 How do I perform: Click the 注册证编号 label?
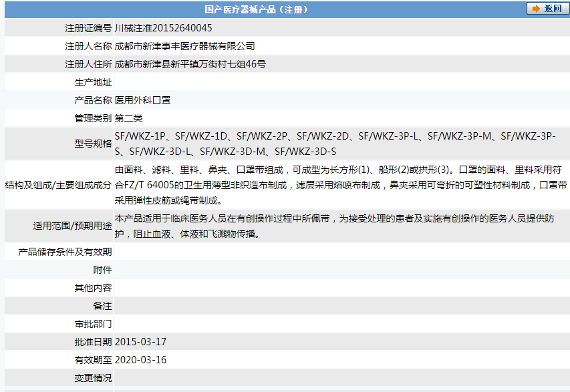tap(88, 28)
